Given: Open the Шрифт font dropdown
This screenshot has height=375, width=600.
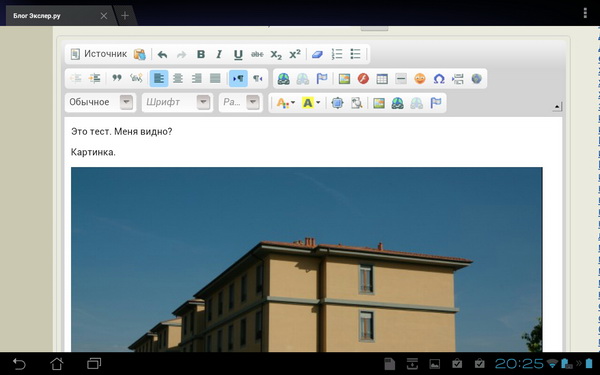Looking at the screenshot, I should tap(177, 102).
